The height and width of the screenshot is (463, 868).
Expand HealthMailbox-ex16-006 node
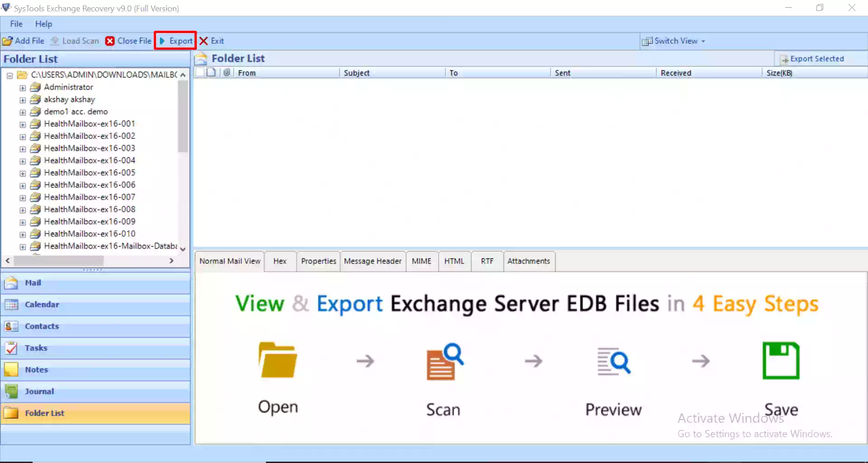point(23,186)
